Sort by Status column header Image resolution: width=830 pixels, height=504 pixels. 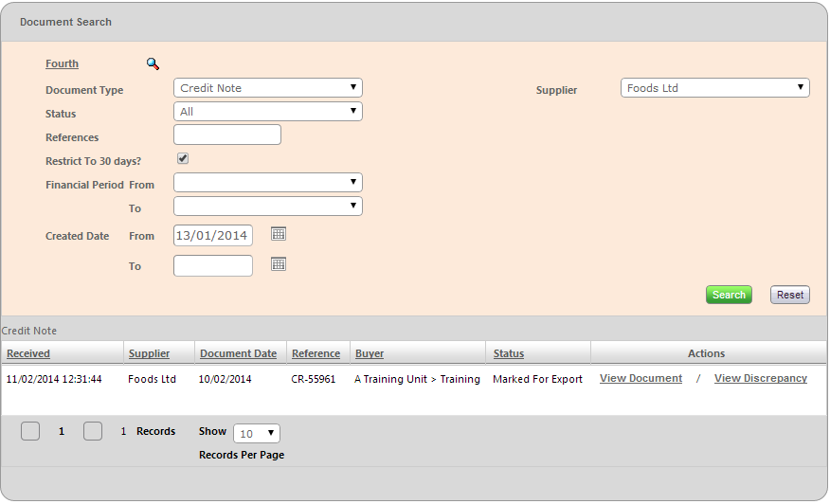pyautogui.click(x=508, y=353)
